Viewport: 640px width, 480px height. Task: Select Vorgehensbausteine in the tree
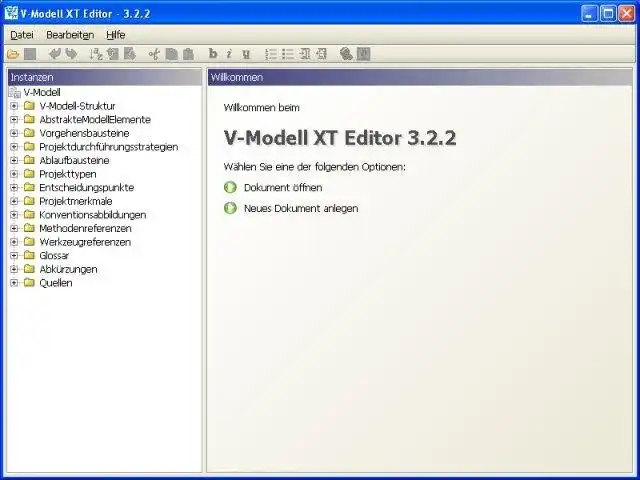[84, 133]
